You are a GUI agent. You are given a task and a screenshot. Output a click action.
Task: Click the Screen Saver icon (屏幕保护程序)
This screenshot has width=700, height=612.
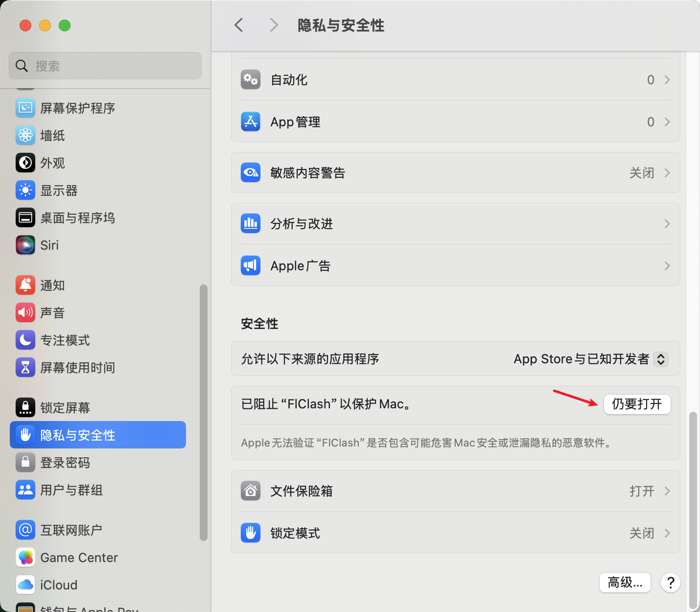coord(25,108)
